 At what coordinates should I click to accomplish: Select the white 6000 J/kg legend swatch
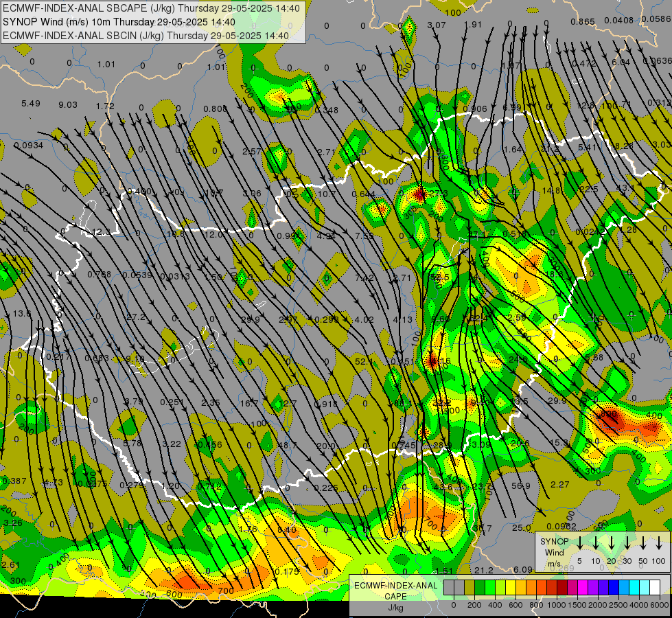(654, 588)
